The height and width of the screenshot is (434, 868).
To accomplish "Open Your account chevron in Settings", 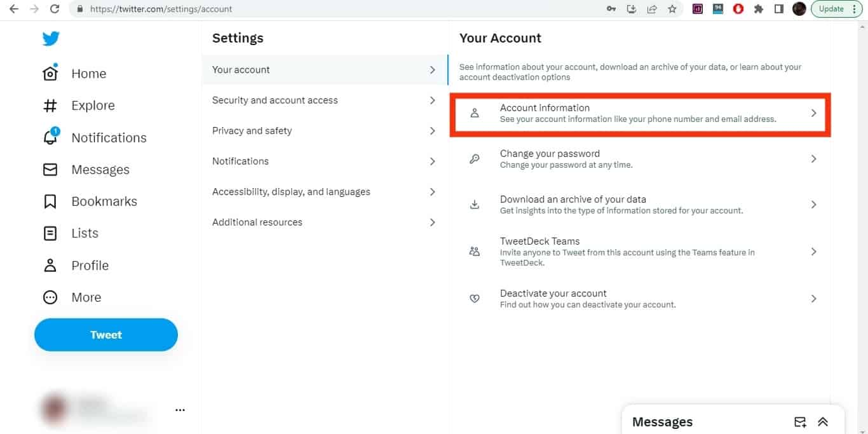I will [x=432, y=70].
